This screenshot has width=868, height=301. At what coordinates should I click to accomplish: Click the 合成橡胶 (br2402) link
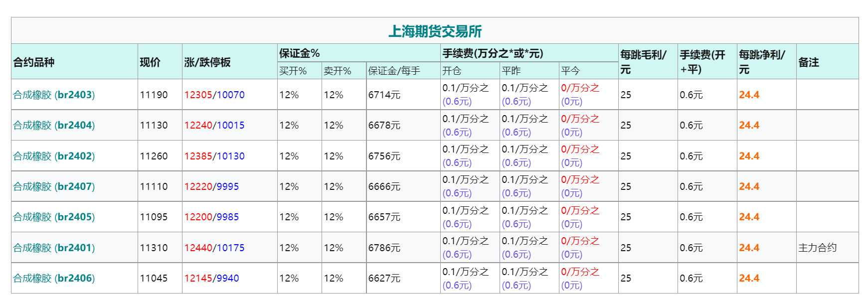click(x=54, y=156)
